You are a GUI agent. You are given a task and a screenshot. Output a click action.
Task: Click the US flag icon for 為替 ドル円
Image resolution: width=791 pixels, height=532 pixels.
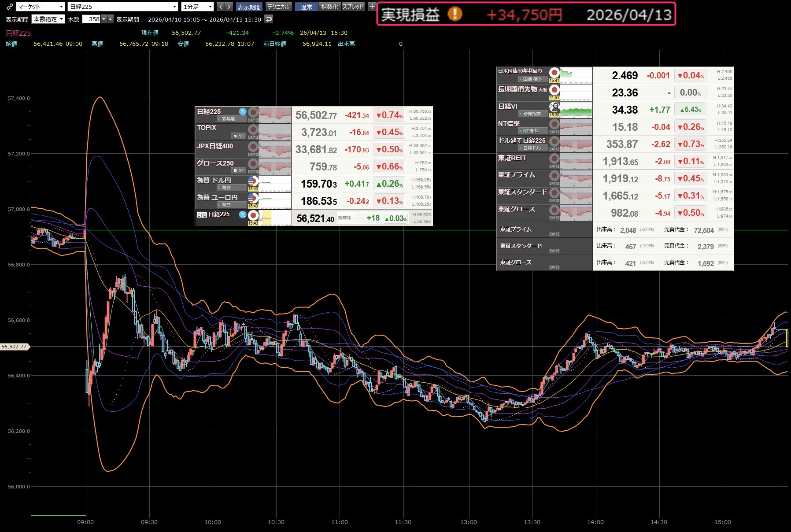click(x=253, y=181)
